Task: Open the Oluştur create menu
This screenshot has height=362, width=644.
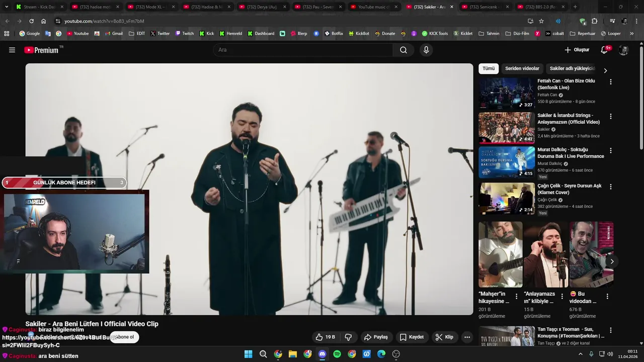Action: point(577,50)
